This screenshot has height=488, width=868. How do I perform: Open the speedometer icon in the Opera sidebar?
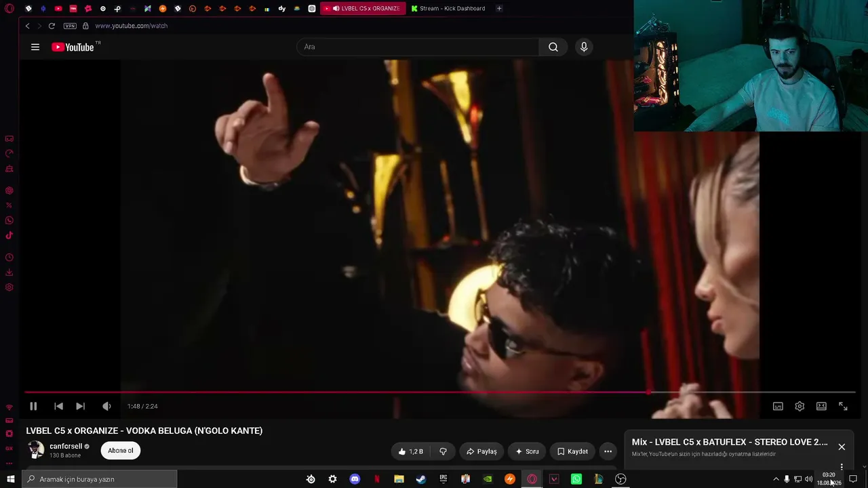point(9,153)
